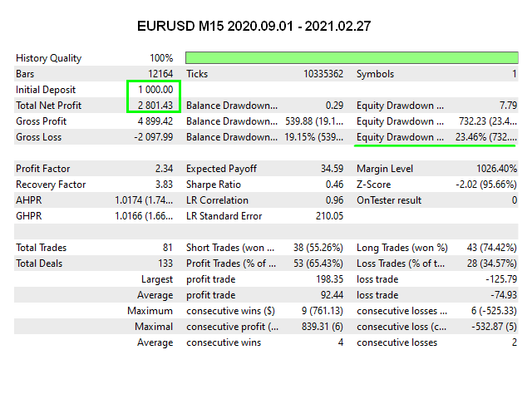Click the Balance Drawdown value '19.15% (539...'

[x=314, y=137]
